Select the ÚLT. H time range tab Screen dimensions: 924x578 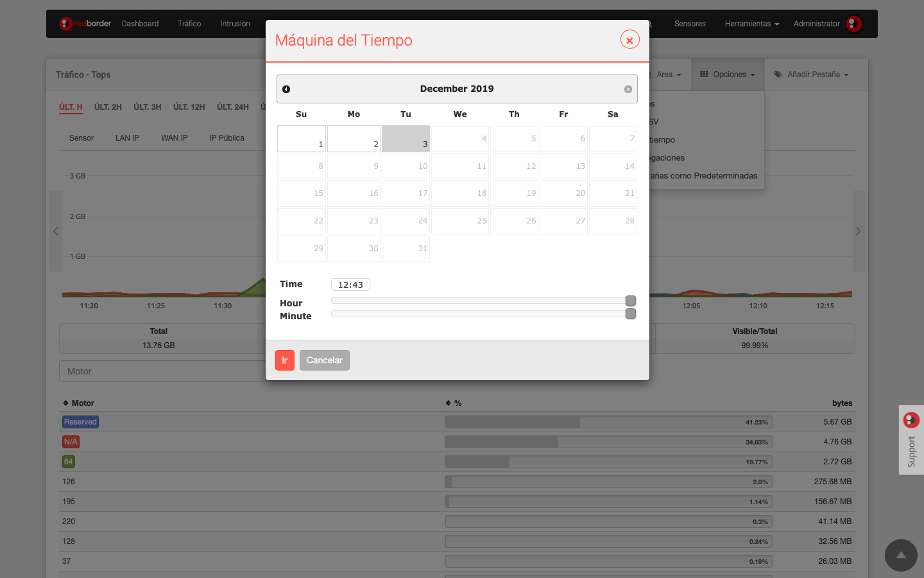(x=71, y=107)
